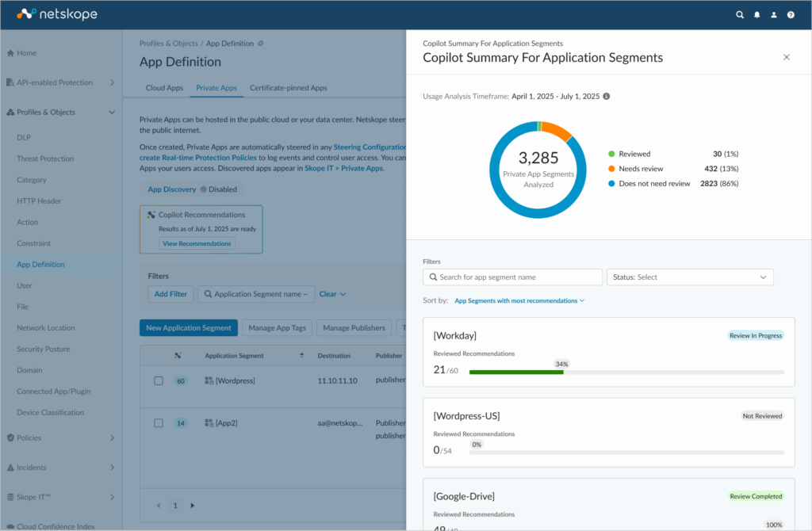Switch to Certificate-pinned Apps tab
The width and height of the screenshot is (812, 531).
tap(289, 88)
